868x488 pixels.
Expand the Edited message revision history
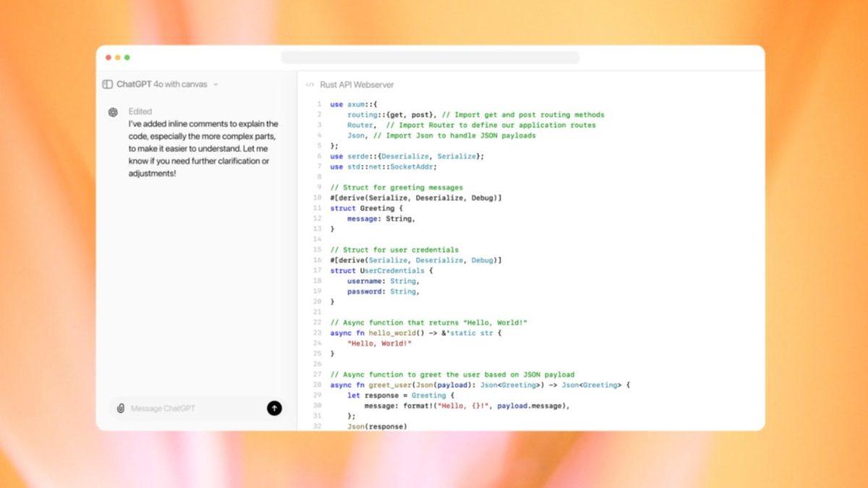[x=140, y=111]
